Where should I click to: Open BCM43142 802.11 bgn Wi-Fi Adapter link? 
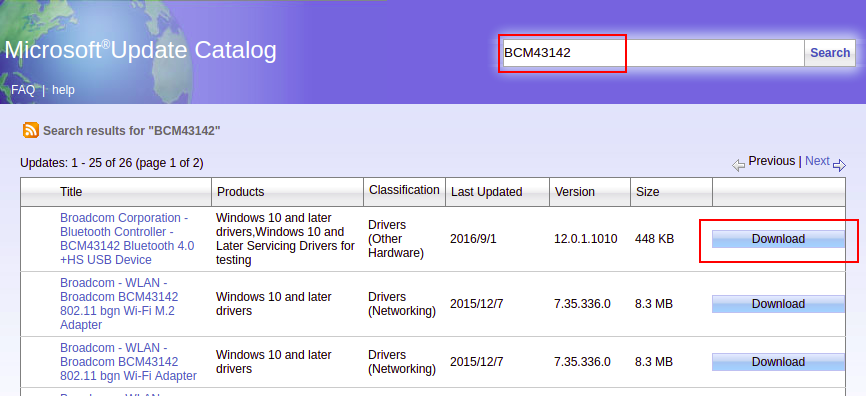coord(128,362)
